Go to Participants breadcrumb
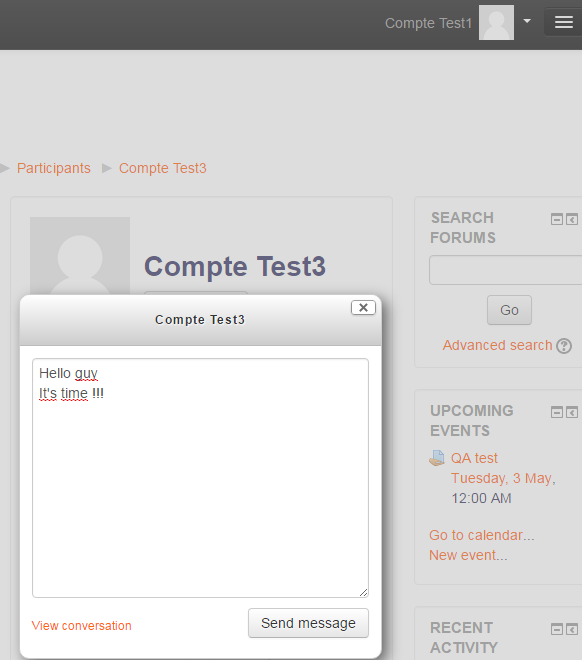582x660 pixels. (x=53, y=168)
